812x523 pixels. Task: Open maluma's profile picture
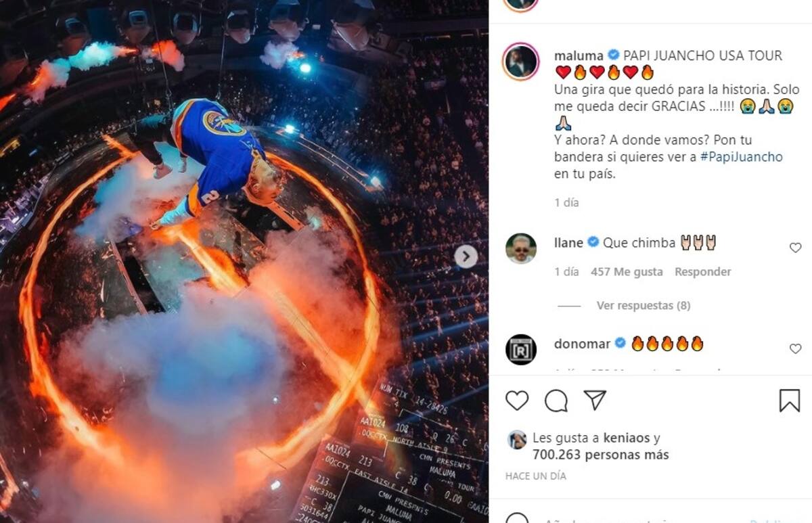521,62
